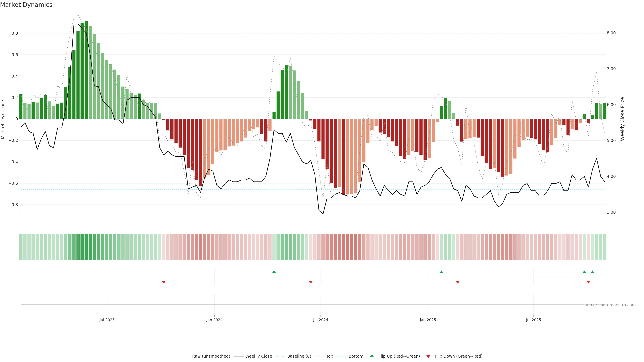The width and height of the screenshot is (644, 362).
Task: Click the red triangle icon in the legend
Action: [428, 356]
